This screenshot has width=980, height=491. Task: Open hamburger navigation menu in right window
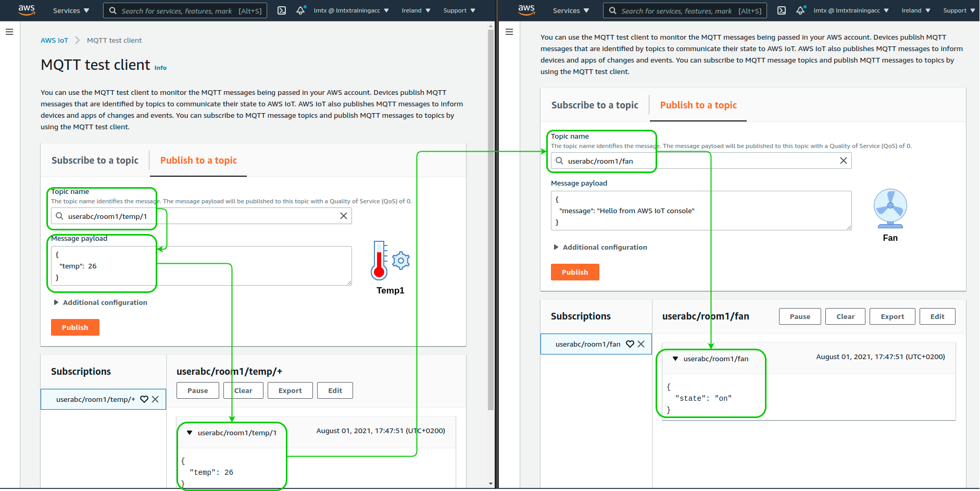point(509,32)
